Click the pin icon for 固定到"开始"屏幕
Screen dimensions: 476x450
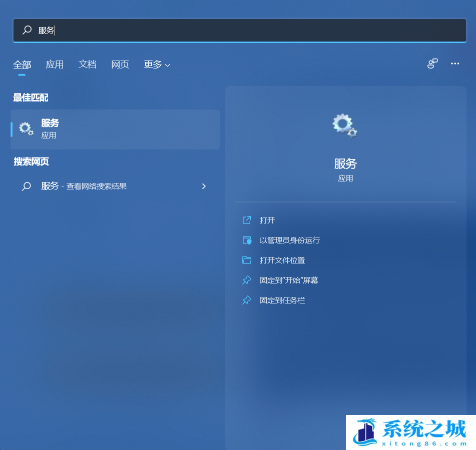[x=247, y=280]
